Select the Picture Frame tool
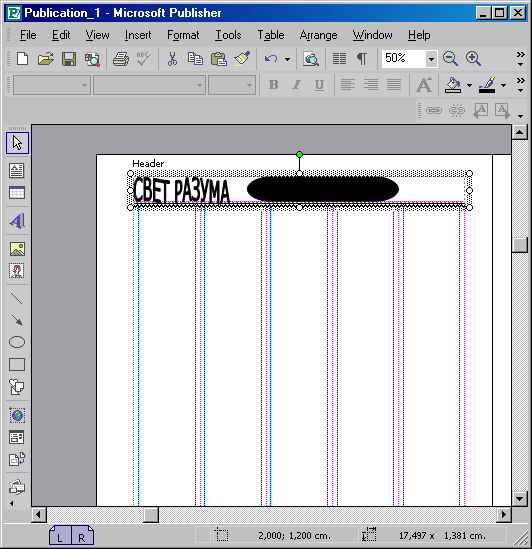The width and height of the screenshot is (532, 549). click(x=17, y=249)
